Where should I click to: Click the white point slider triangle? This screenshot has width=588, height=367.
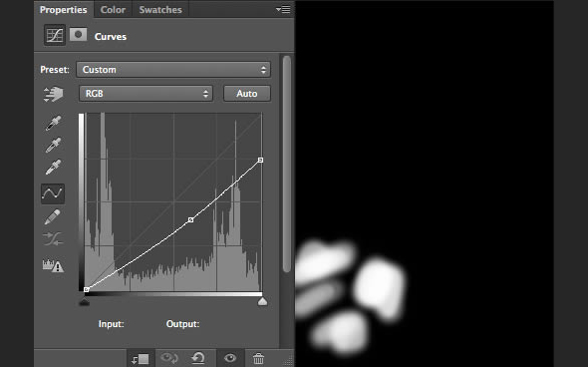click(x=262, y=301)
